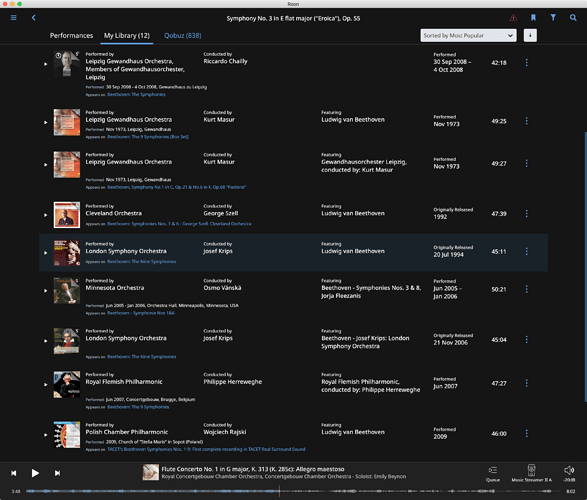Click conductor name Riccardo Chailly

[x=225, y=61]
